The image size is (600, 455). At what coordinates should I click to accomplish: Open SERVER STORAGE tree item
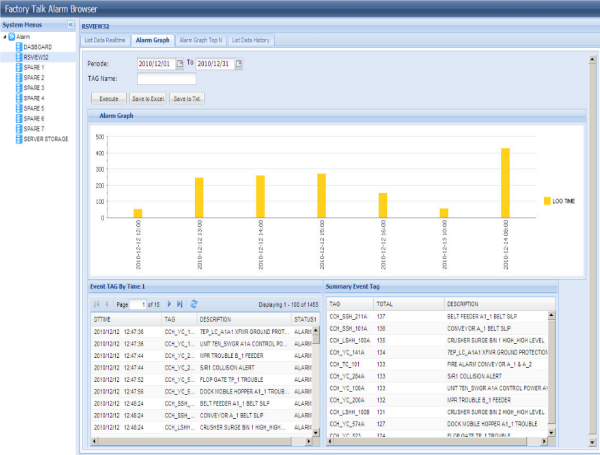pyautogui.click(x=45, y=139)
